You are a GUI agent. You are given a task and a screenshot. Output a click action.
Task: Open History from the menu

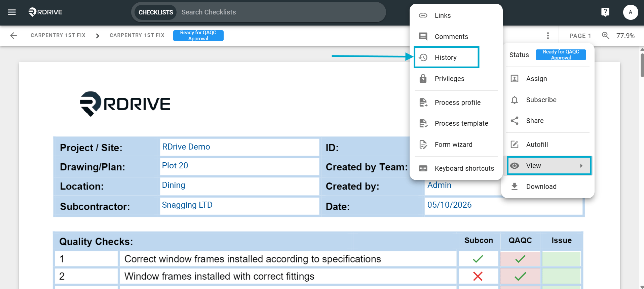pos(446,57)
